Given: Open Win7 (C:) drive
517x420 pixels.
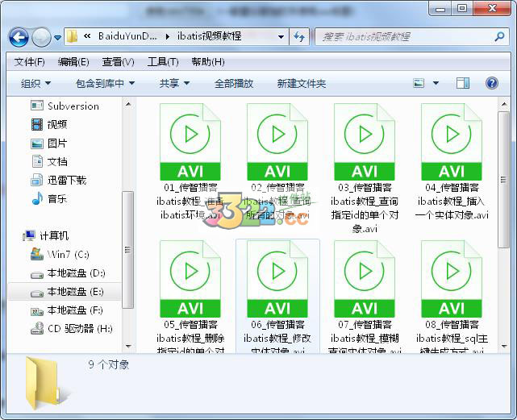Looking at the screenshot, I should click(x=60, y=254).
